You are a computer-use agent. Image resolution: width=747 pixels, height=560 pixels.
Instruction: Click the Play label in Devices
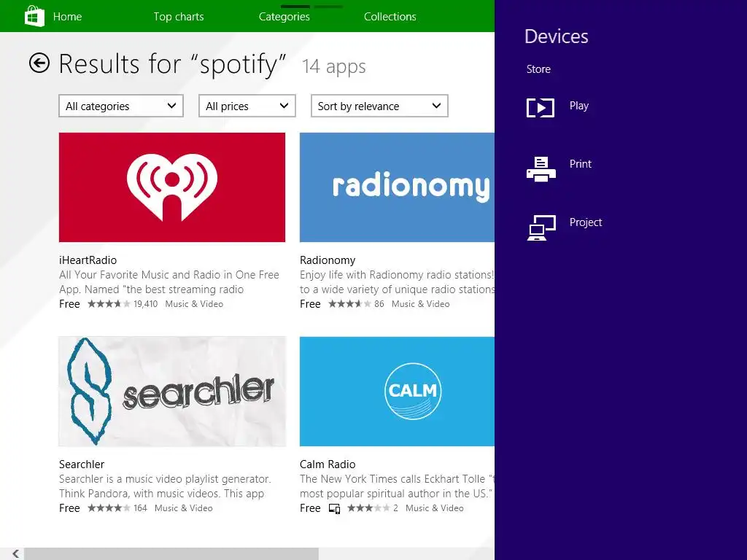pos(578,106)
